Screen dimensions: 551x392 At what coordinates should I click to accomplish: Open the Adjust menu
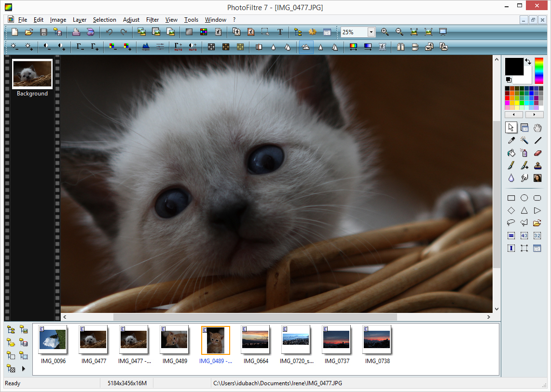(131, 20)
